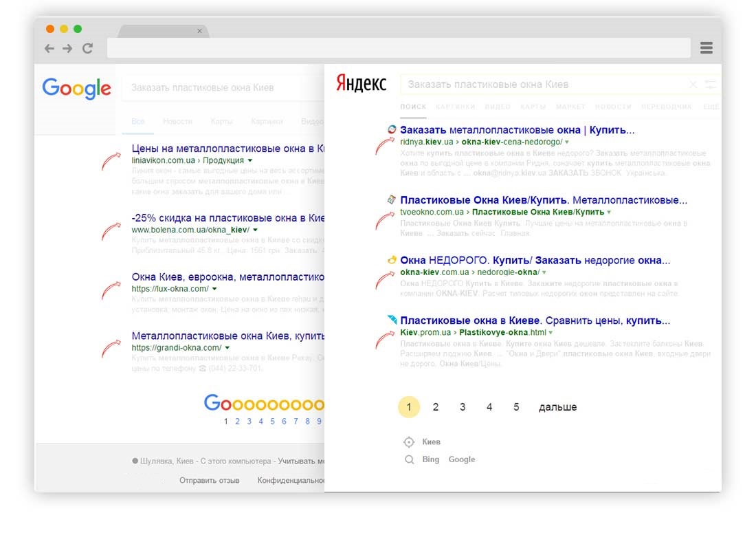Click Отправить отзыв in Google footer
This screenshot has width=756, height=533.
pos(209,481)
